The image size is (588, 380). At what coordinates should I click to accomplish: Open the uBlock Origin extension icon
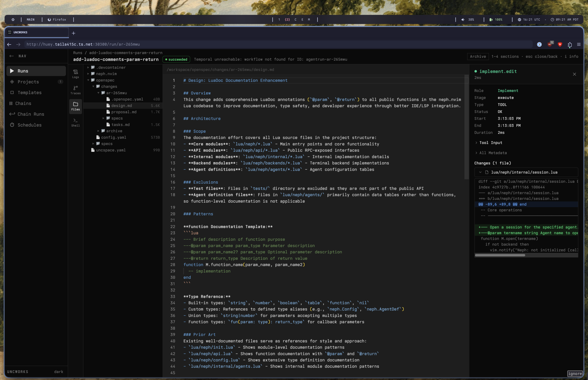[550, 44]
